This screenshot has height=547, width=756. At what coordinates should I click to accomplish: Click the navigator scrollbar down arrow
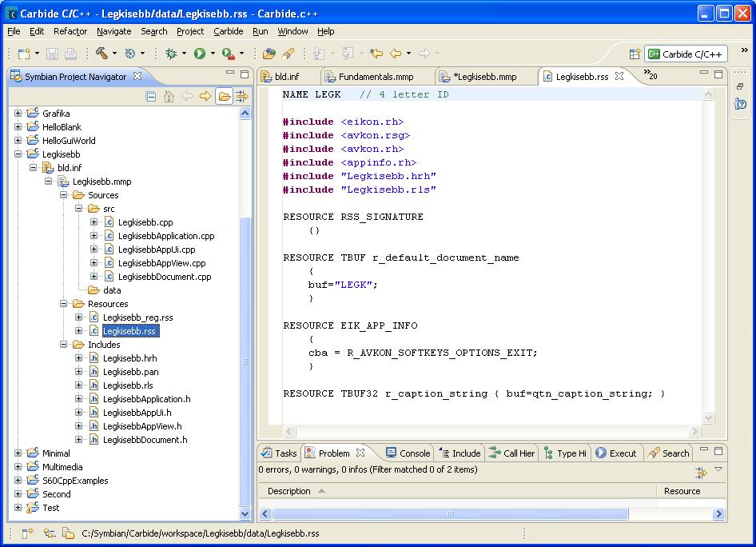[245, 514]
